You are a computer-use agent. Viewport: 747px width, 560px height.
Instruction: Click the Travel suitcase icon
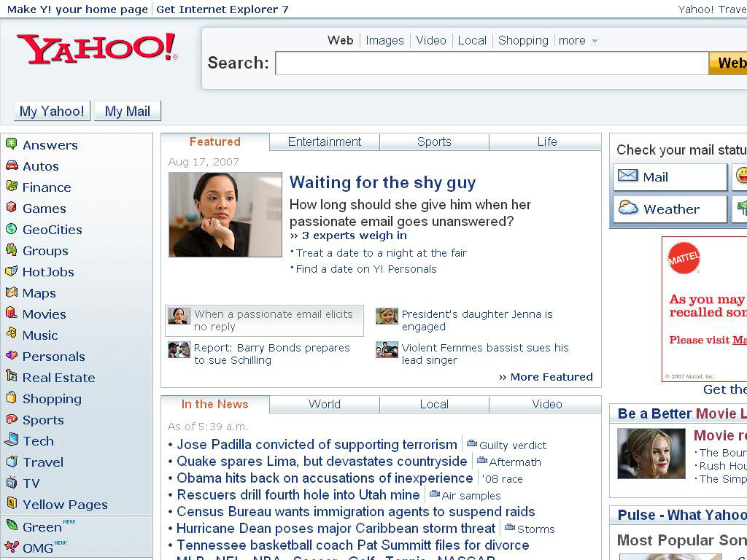tap(12, 461)
